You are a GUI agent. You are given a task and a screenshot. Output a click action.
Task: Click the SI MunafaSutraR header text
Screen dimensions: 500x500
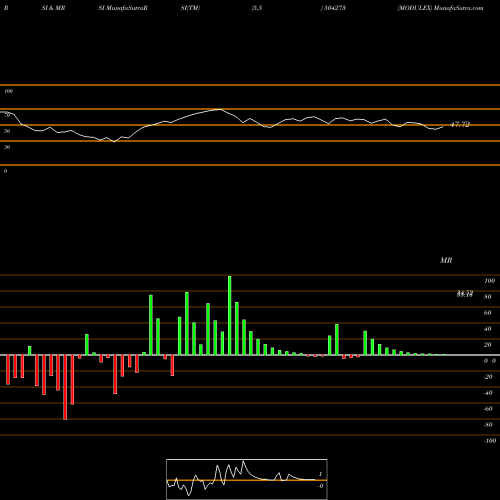click(x=123, y=8)
